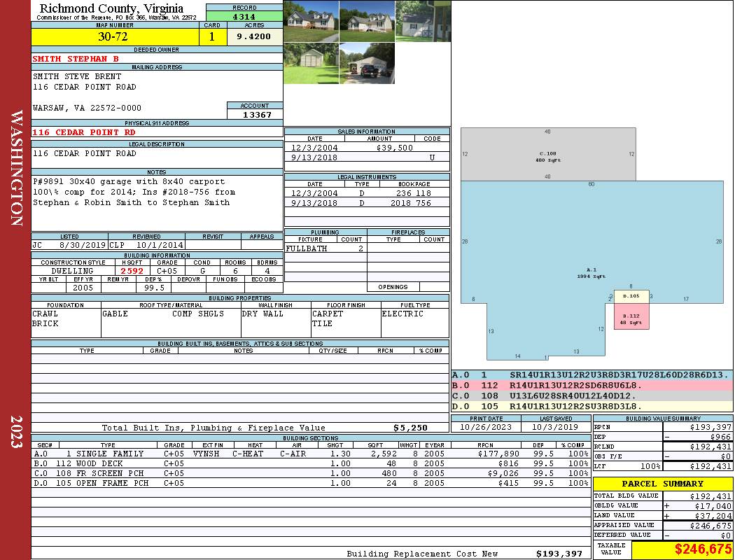Click the red WASHINGTON district sidebar label
Image resolution: width=735 pixels, height=560 pixels.
click(15, 166)
